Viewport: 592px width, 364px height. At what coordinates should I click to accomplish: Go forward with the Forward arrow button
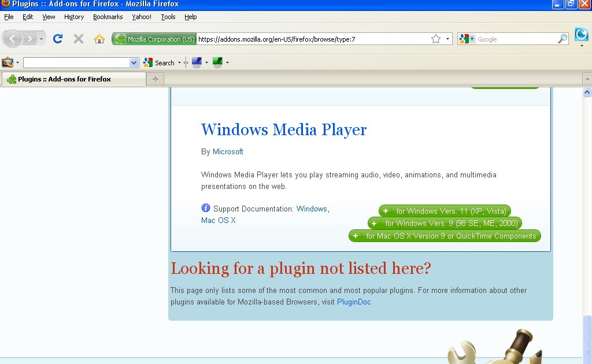click(x=29, y=39)
